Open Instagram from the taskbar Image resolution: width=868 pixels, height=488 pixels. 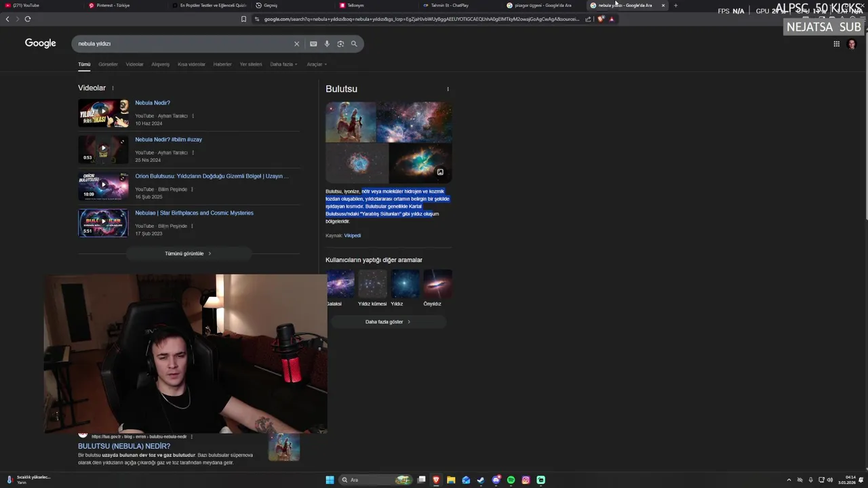(526, 480)
